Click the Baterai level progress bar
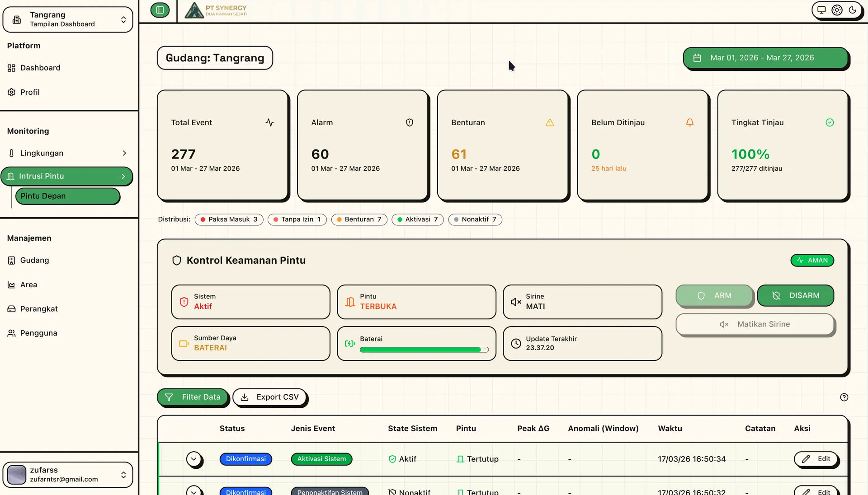This screenshot has height=495, width=868. (x=424, y=350)
